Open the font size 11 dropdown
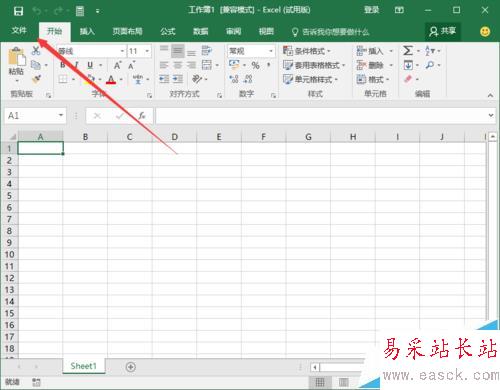Viewport: 500px width, 390px height. coord(147,51)
